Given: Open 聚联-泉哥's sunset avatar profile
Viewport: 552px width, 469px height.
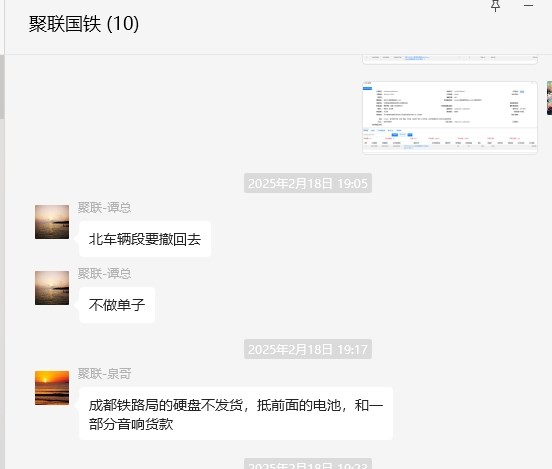Looking at the screenshot, I should [x=52, y=388].
